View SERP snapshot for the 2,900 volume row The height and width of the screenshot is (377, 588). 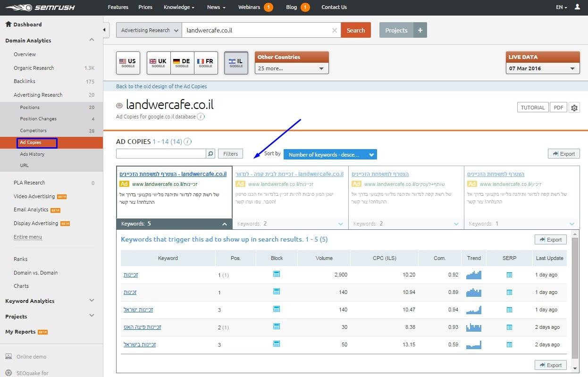pos(509,275)
